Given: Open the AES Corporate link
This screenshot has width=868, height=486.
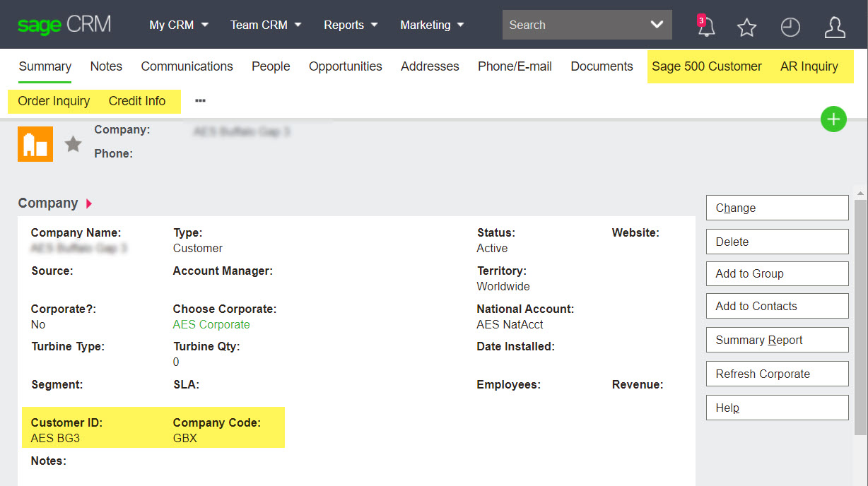Looking at the screenshot, I should coord(211,324).
